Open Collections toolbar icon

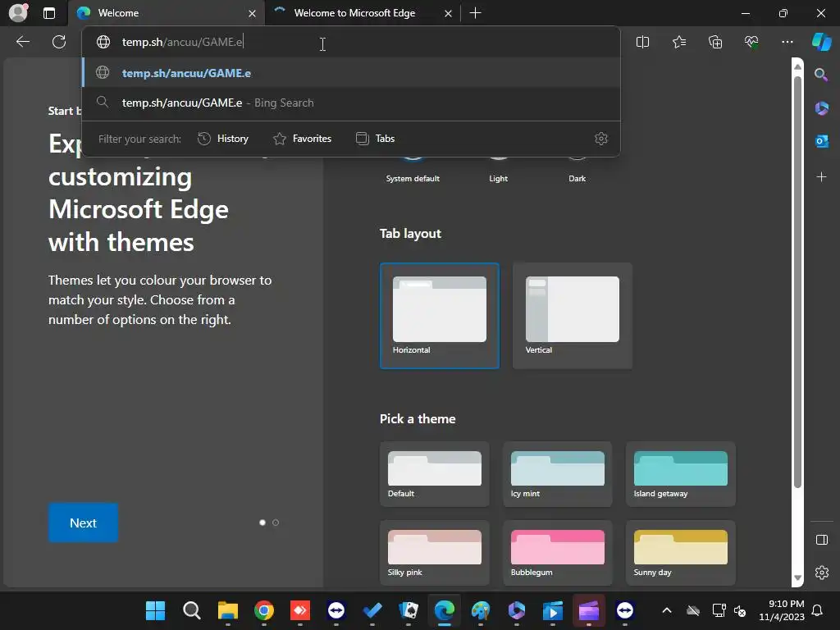[x=715, y=42]
